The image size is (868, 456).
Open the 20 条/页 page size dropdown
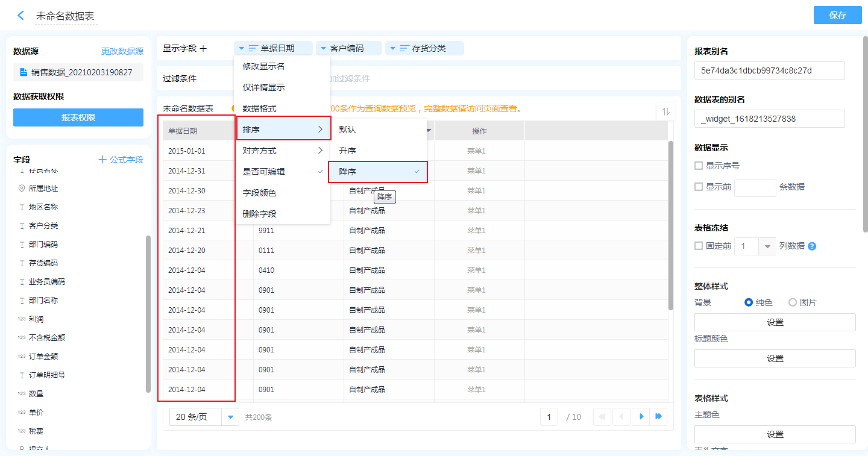click(230, 417)
